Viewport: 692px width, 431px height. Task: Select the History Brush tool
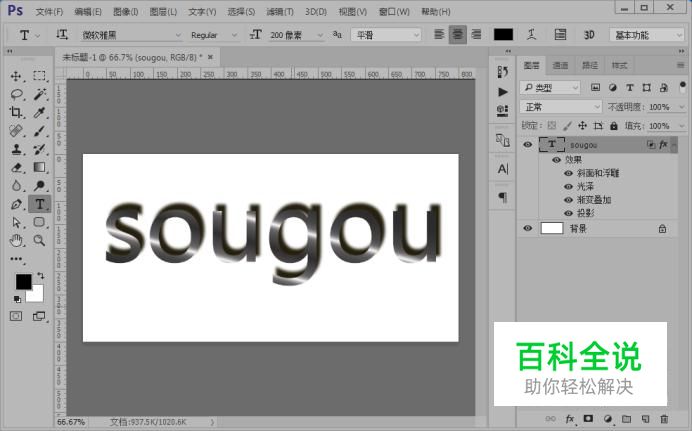coord(39,149)
